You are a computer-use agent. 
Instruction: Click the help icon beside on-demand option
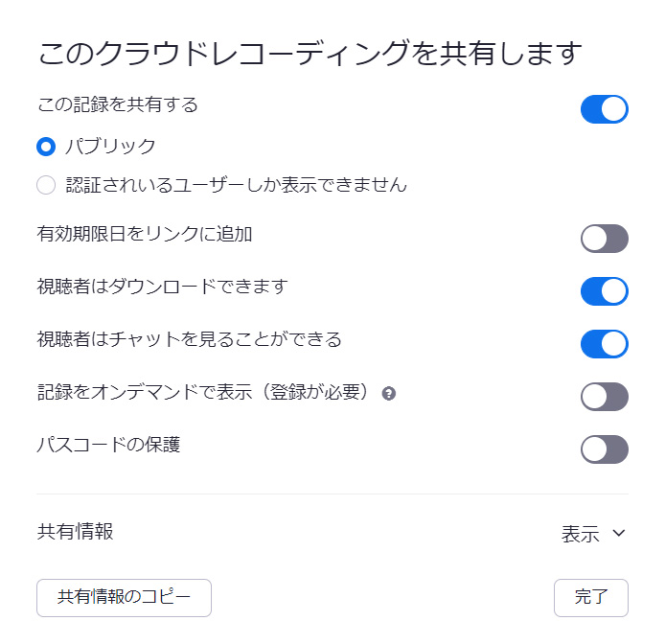tap(388, 394)
